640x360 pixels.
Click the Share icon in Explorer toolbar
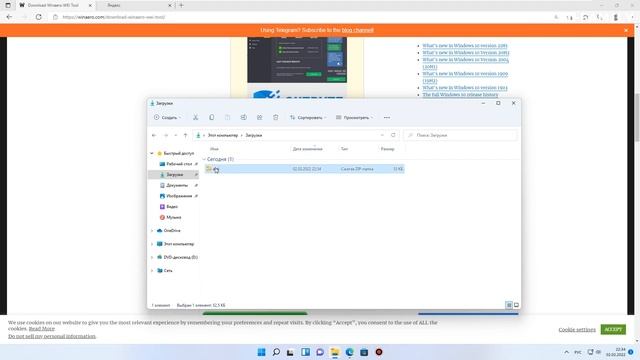[x=260, y=118]
